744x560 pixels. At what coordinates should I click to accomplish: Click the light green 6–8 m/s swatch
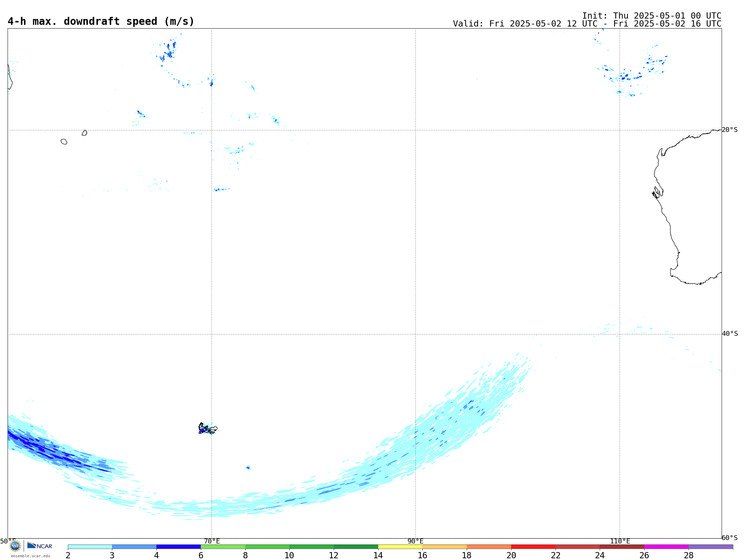[223, 547]
